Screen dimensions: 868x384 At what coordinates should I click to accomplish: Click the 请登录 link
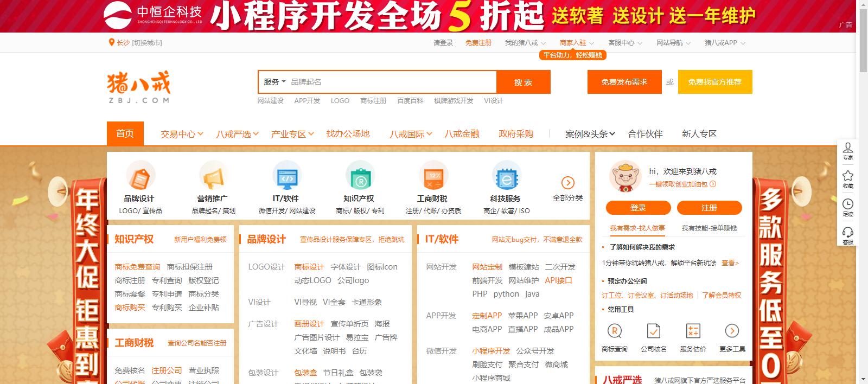click(x=443, y=43)
